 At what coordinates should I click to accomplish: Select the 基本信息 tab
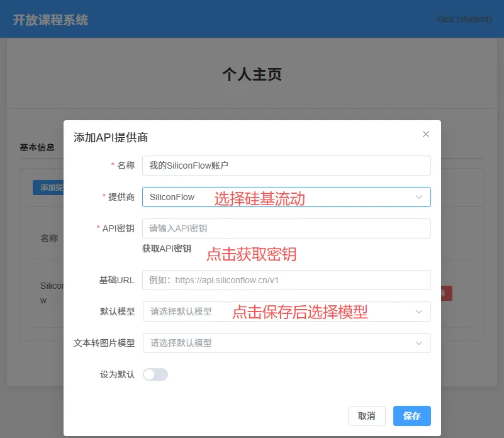pyautogui.click(x=37, y=148)
